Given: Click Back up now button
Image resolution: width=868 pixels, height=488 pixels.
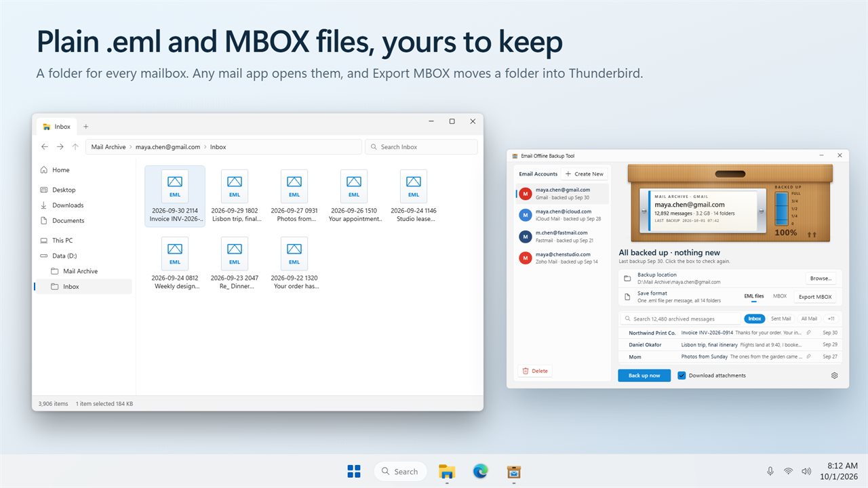Looking at the screenshot, I should click(644, 375).
